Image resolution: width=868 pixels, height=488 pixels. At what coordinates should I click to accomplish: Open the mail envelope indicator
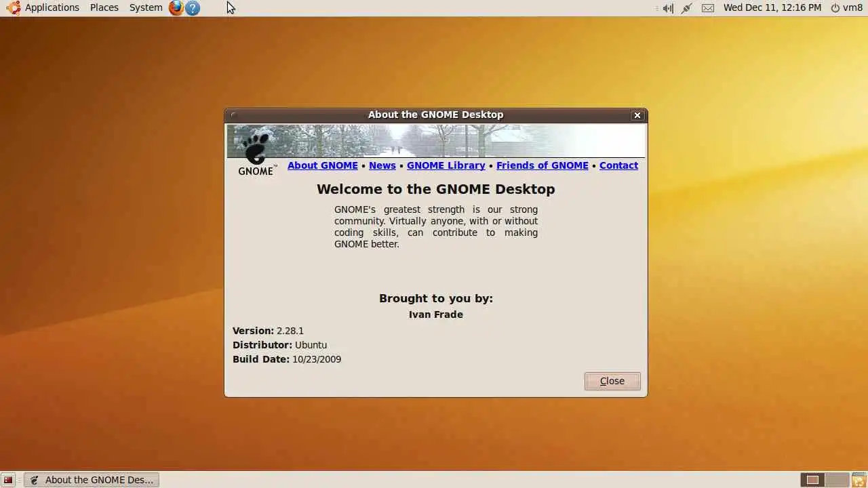708,8
